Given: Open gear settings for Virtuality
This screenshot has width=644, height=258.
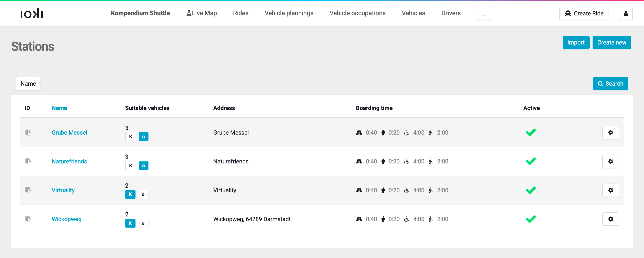Looking at the screenshot, I should [x=610, y=190].
